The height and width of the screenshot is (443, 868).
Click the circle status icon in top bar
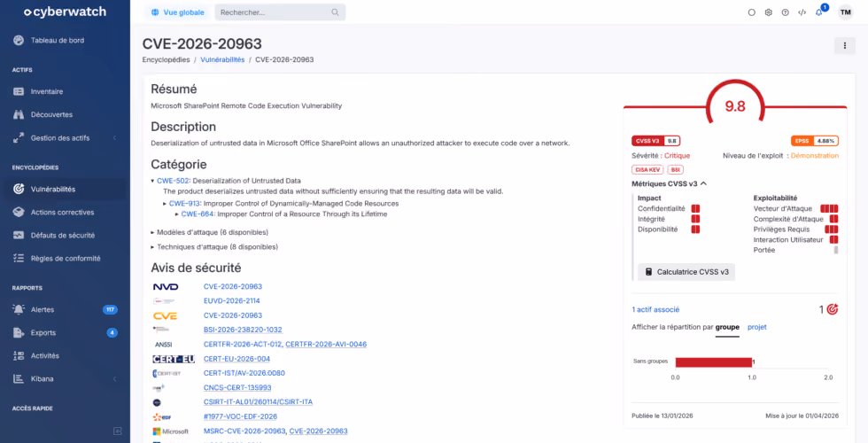[x=751, y=12]
